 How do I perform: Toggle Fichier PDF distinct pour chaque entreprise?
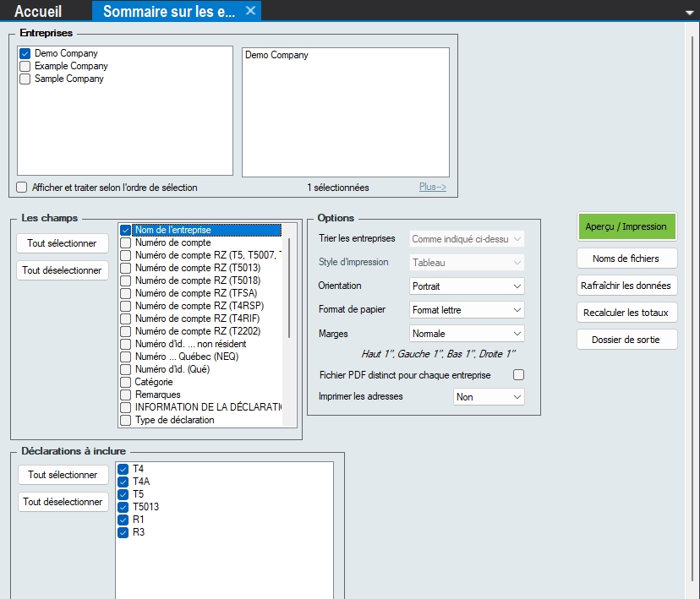click(519, 374)
